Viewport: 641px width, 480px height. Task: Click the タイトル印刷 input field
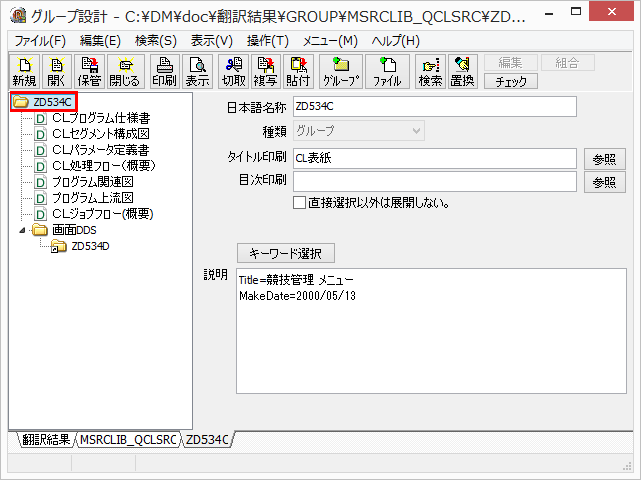point(435,159)
